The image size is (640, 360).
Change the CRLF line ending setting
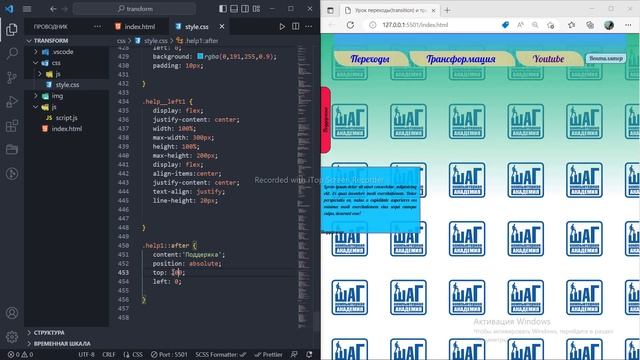click(x=109, y=354)
